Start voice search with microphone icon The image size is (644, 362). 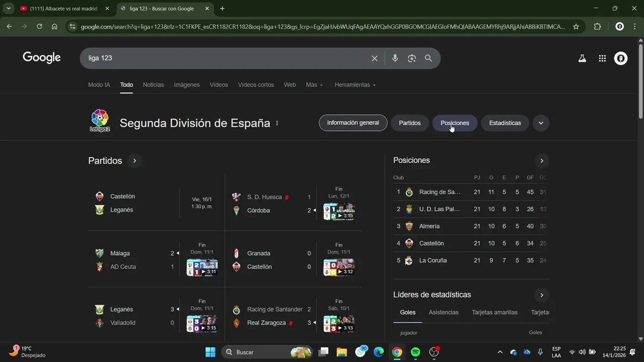(395, 58)
